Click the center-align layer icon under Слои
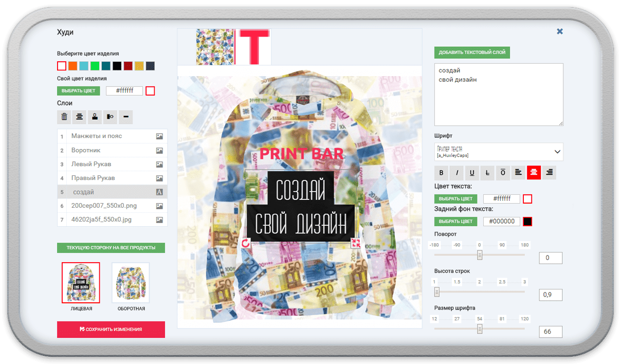The image size is (621, 364). [80, 117]
